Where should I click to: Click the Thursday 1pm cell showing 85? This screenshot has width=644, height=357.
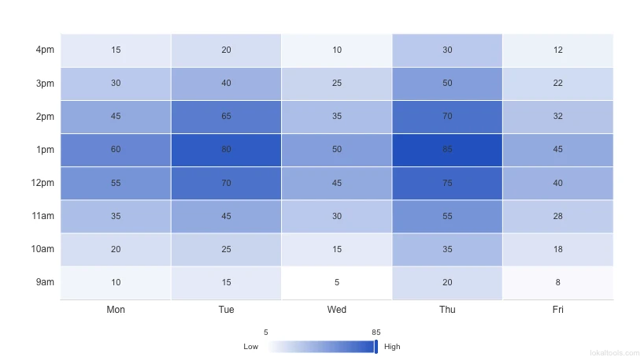(447, 150)
